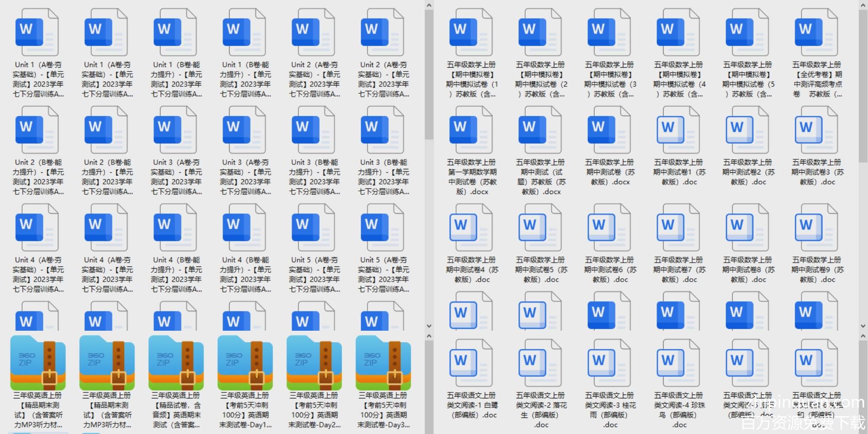This screenshot has width=868, height=434.
Task: Select 期中测试卷7 (苏教版).doc file icon
Action: [678, 228]
